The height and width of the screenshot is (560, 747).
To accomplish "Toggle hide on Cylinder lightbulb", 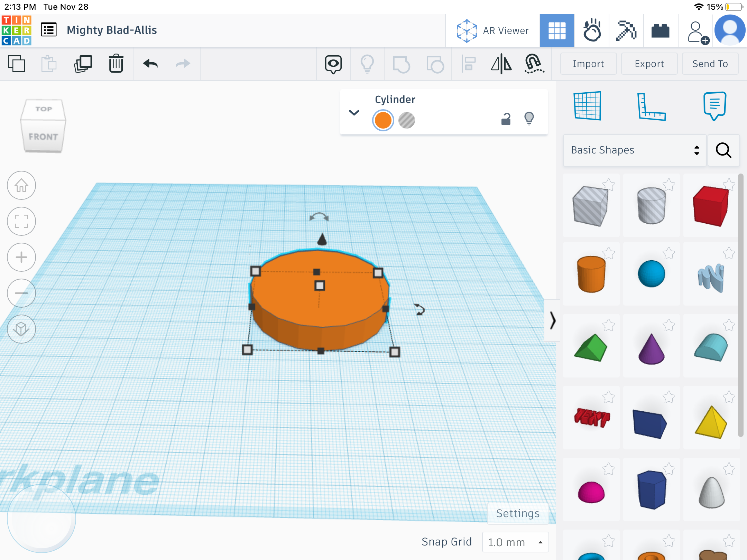I will tap(529, 119).
